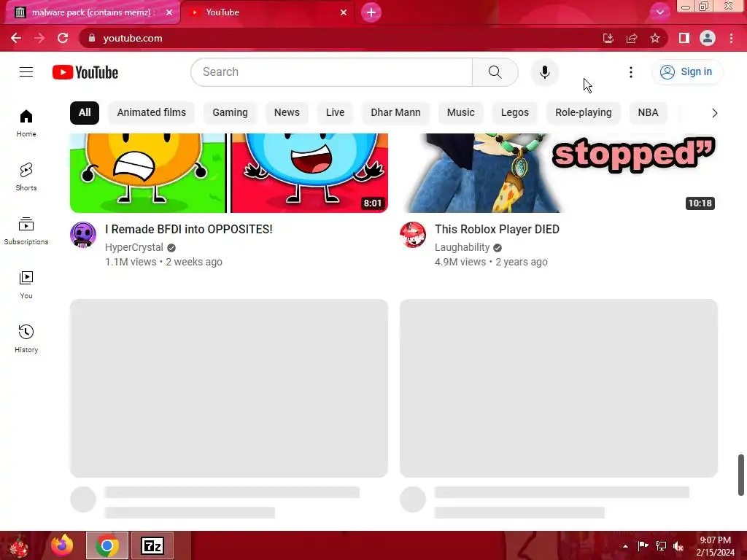View site info via lock icon

[92, 38]
